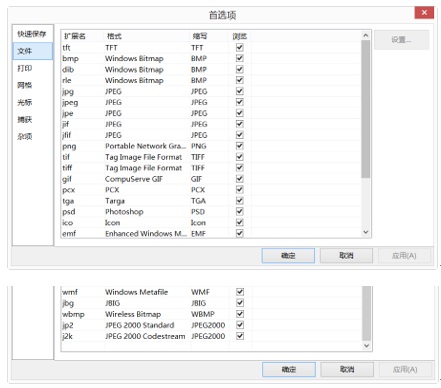This screenshot has width=441, height=388.
Task: Toggle the pcx row checkbox
Action: 239,189
